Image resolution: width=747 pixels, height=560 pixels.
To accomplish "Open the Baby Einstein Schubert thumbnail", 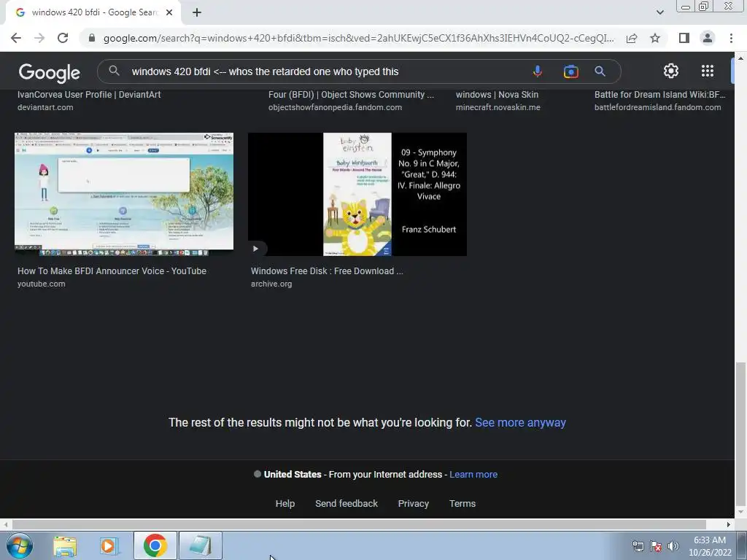I will point(357,194).
